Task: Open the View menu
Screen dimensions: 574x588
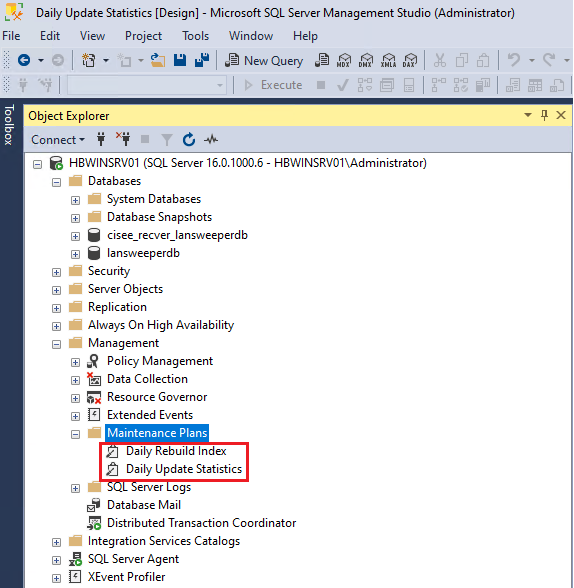Action: 92,36
